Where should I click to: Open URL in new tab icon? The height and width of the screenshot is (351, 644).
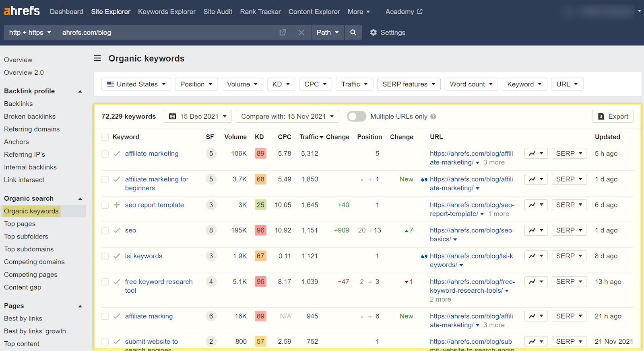(x=283, y=33)
